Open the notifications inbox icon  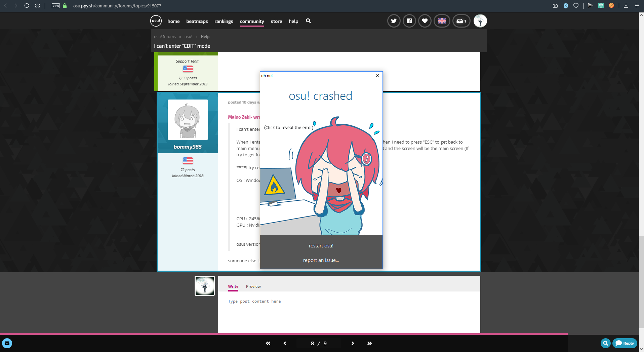[x=461, y=21]
